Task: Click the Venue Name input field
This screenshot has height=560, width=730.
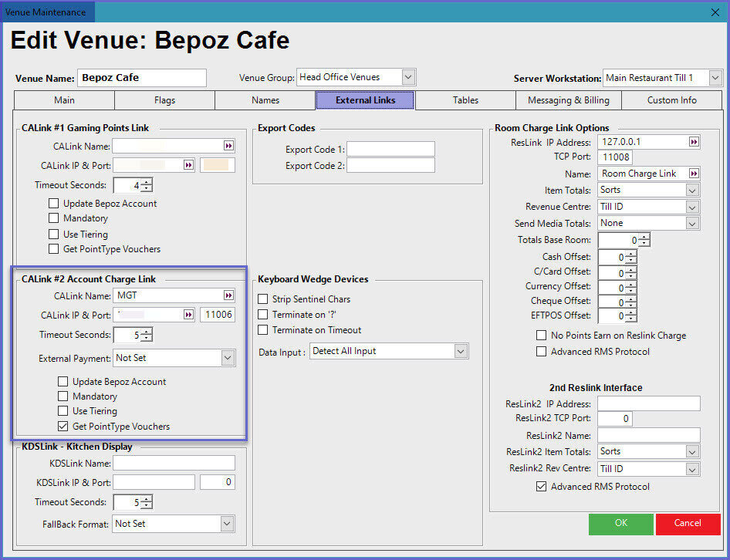Action: pyautogui.click(x=142, y=78)
